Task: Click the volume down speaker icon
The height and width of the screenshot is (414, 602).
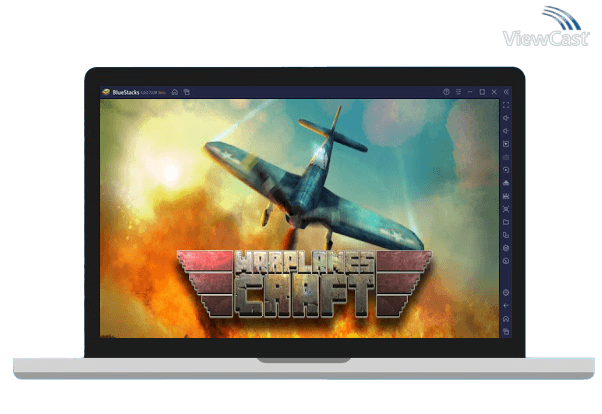Action: point(506,131)
